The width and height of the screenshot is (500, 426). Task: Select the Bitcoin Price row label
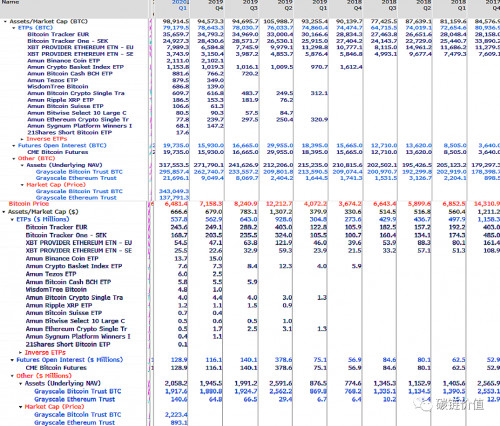click(29, 204)
